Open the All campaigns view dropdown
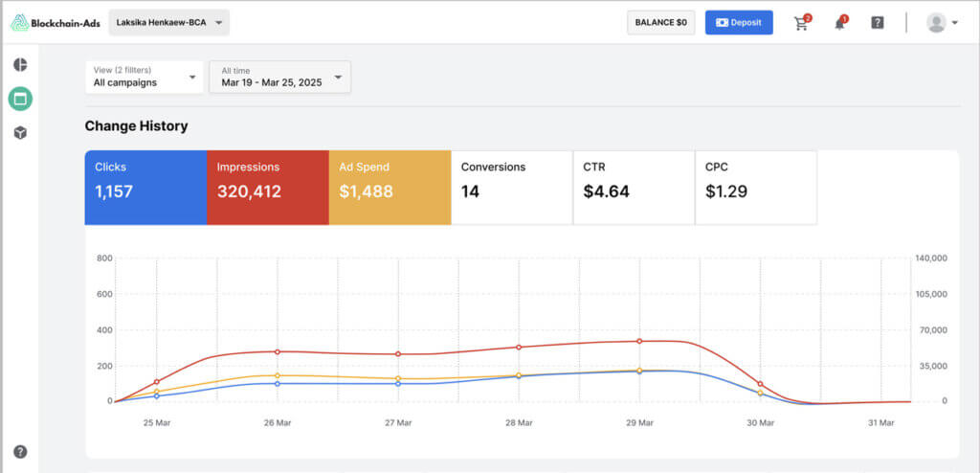This screenshot has width=980, height=473. pyautogui.click(x=145, y=77)
